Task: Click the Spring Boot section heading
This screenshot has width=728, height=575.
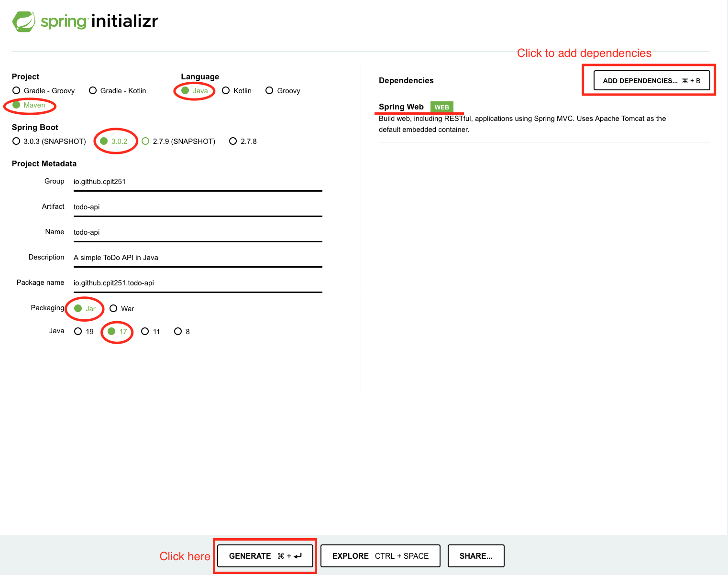Action: [35, 128]
